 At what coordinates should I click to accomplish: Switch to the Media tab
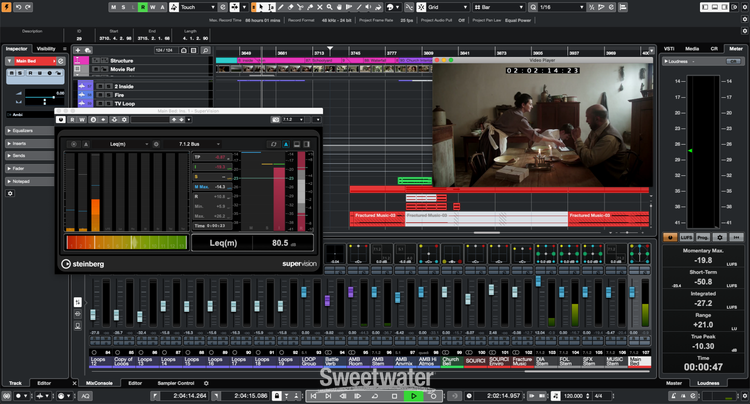[x=692, y=49]
